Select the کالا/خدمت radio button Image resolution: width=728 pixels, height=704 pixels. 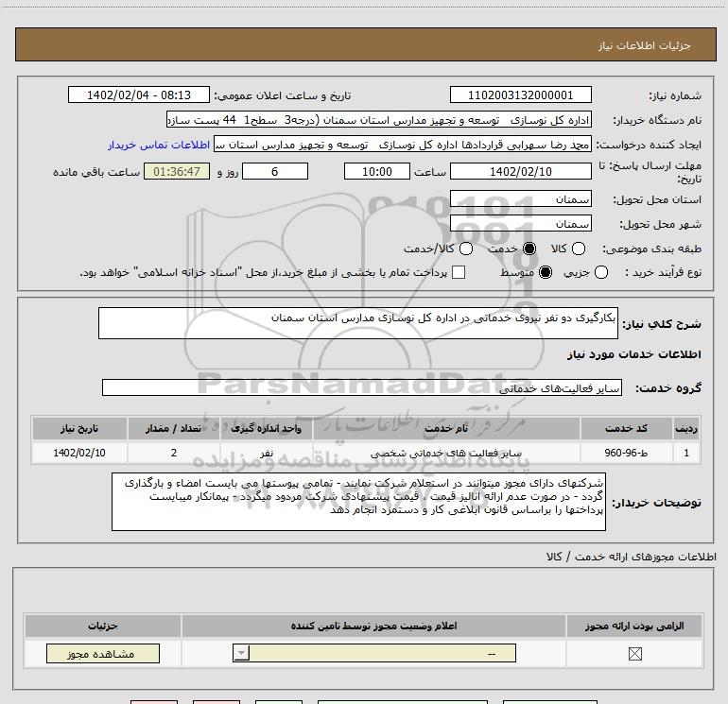(x=466, y=249)
